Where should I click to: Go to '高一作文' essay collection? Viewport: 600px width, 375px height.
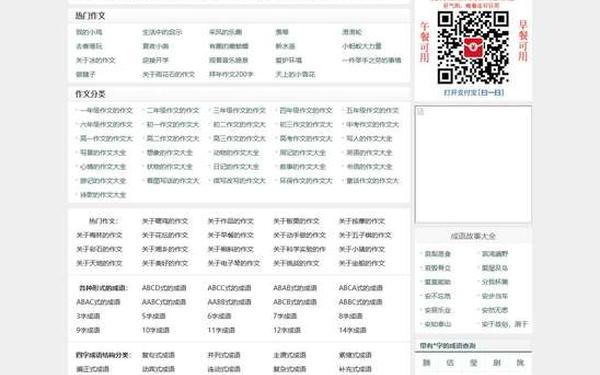point(106,139)
